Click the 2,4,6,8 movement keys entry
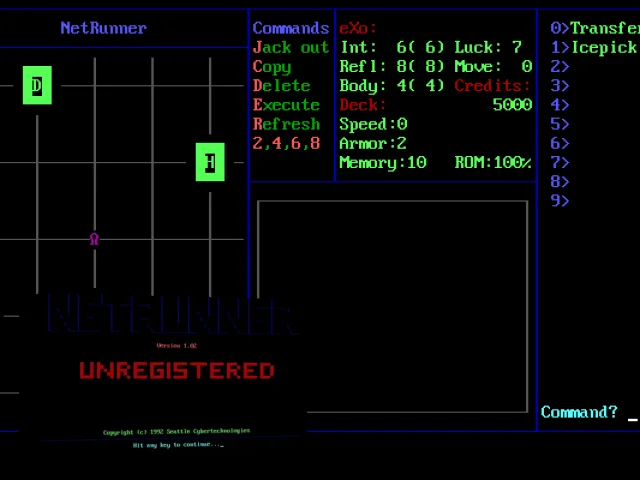The image size is (640, 480). [286, 144]
